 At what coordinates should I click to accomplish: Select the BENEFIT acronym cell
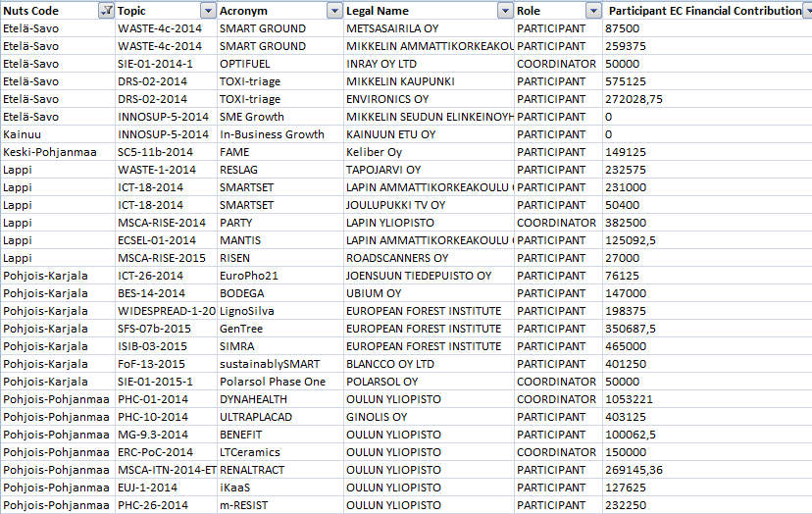click(x=280, y=435)
